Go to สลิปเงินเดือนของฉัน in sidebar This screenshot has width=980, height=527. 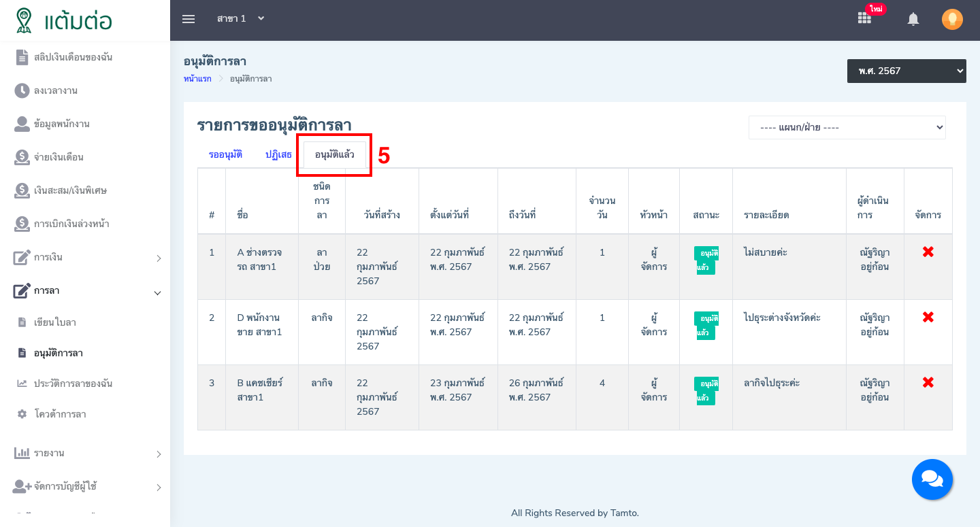click(x=73, y=58)
